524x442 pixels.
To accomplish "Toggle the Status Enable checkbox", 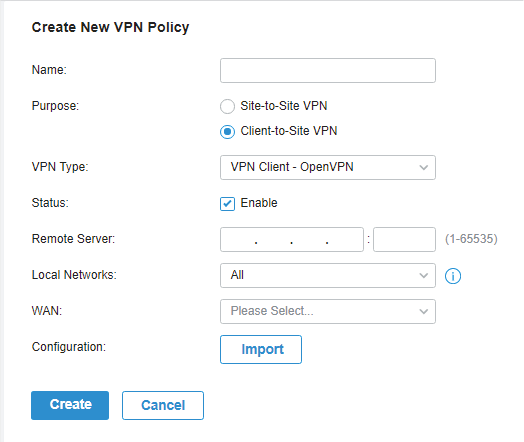I will click(x=227, y=204).
